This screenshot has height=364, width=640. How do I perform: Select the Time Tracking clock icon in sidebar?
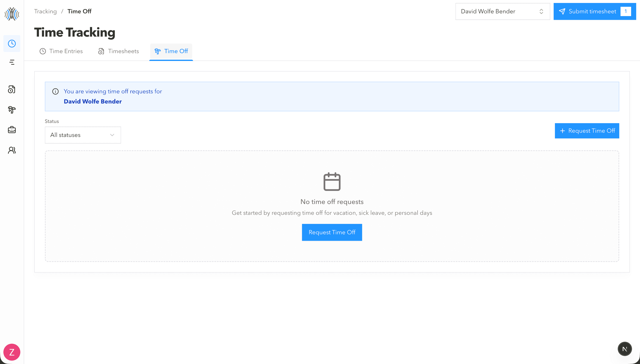(x=11, y=44)
